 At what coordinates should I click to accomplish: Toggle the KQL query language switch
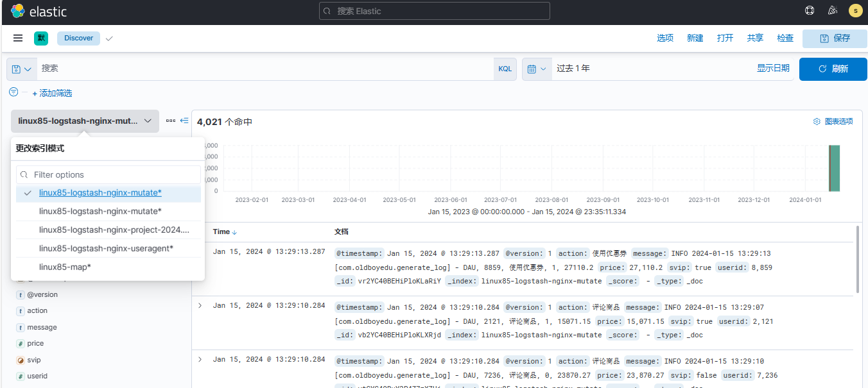point(505,69)
